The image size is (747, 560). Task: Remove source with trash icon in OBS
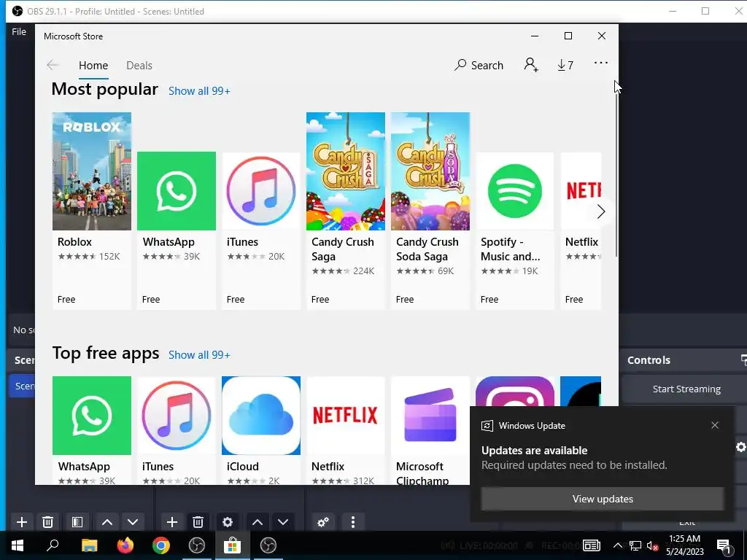point(198,522)
